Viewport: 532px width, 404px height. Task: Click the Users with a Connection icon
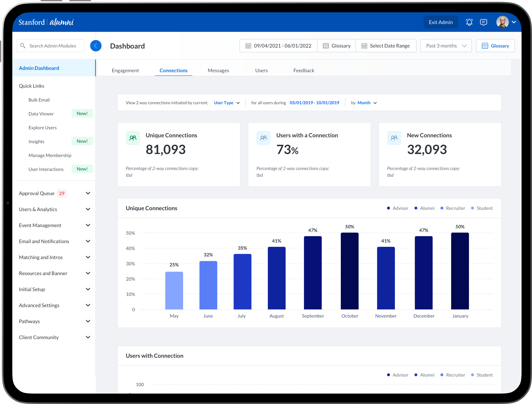tap(263, 138)
